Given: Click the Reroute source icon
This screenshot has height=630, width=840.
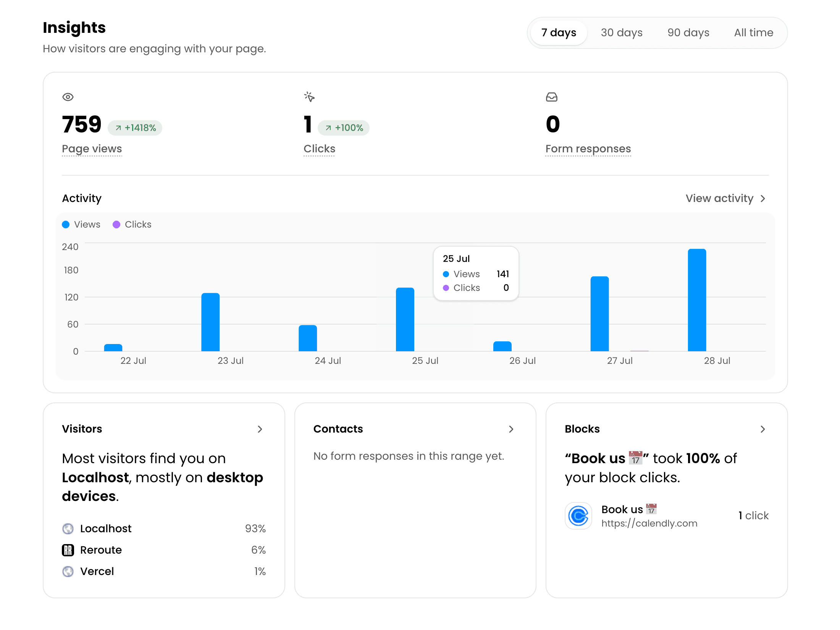Looking at the screenshot, I should pyautogui.click(x=68, y=550).
